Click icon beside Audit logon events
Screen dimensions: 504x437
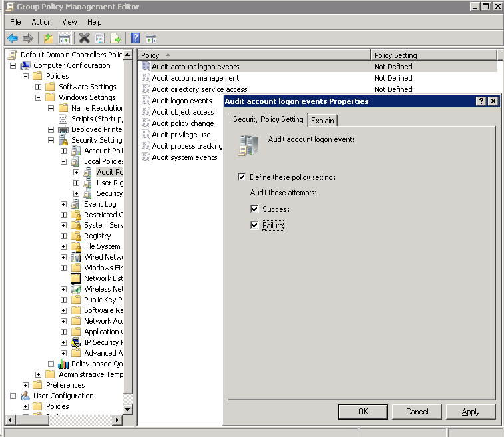[146, 101]
